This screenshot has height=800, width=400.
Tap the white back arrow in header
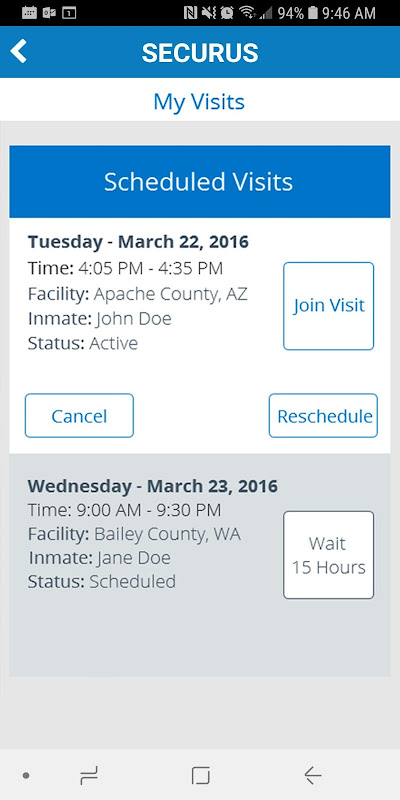point(18,52)
